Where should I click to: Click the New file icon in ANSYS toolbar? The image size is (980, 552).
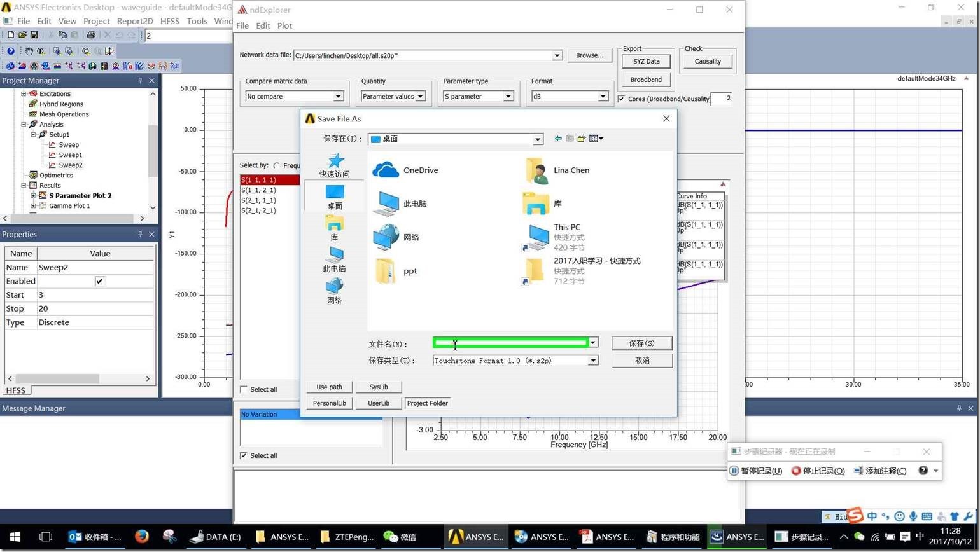(10, 35)
